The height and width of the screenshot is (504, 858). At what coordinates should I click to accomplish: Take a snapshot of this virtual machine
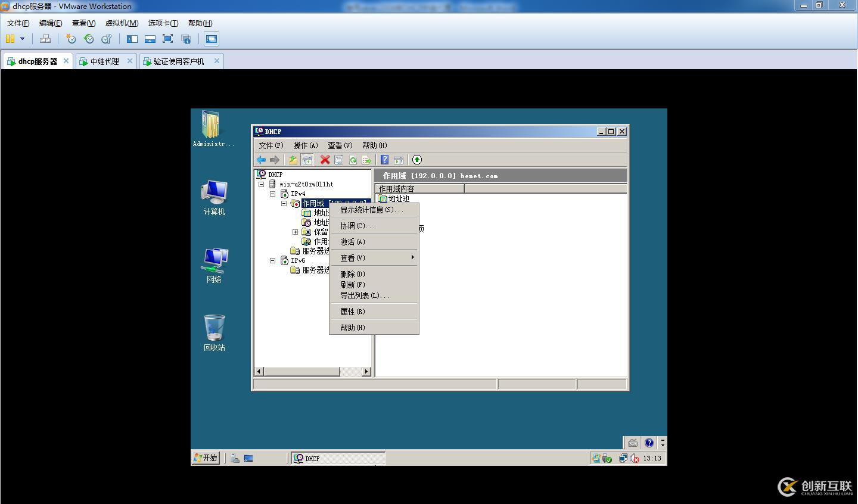[x=71, y=39]
